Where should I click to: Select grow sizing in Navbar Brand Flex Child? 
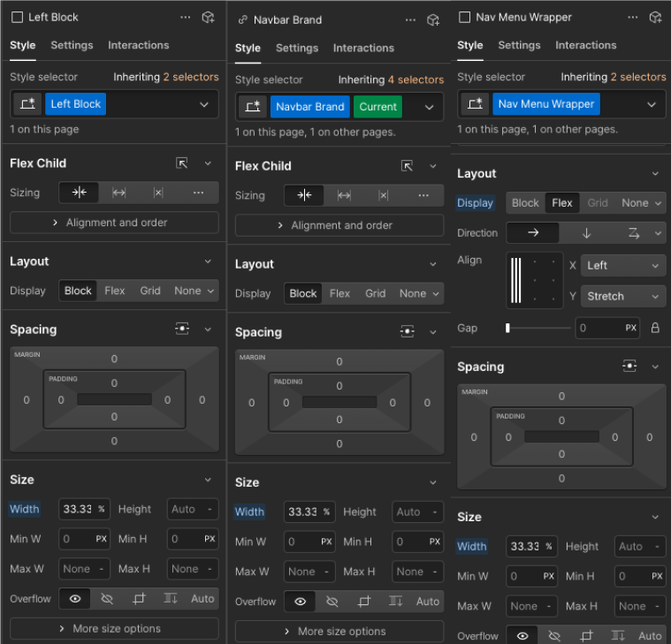(x=344, y=195)
